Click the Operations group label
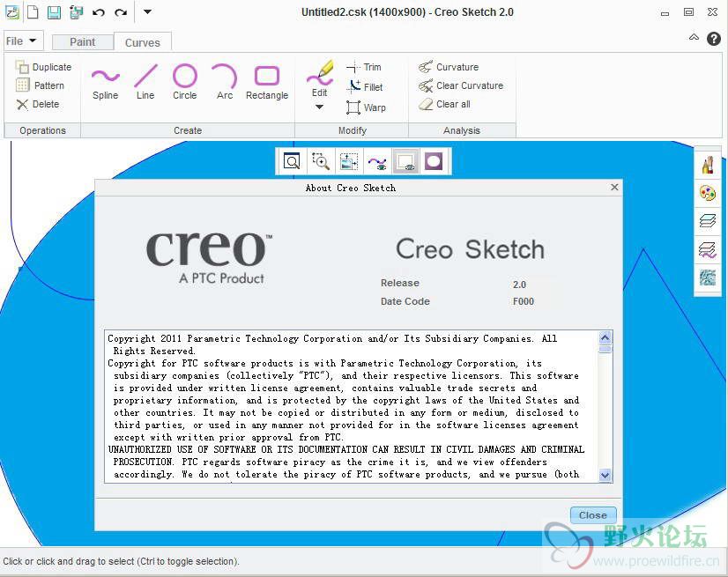 42,130
